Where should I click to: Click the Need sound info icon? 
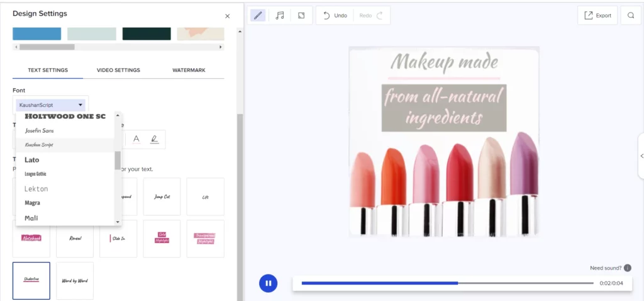click(x=627, y=268)
